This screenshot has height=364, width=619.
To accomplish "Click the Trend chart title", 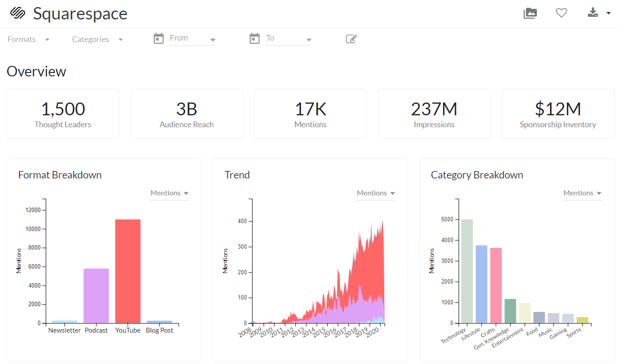I will click(x=237, y=175).
